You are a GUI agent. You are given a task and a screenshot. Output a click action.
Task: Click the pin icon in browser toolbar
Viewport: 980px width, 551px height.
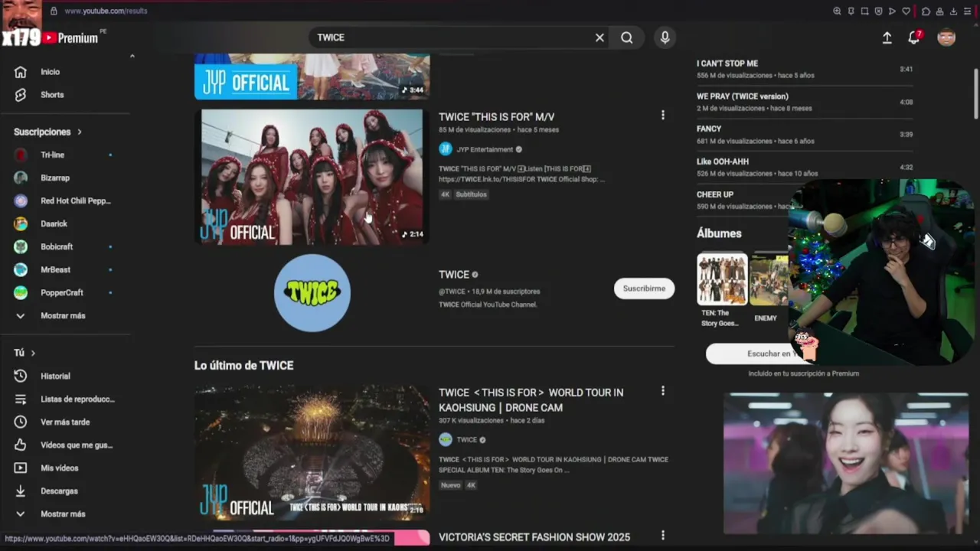pyautogui.click(x=851, y=11)
